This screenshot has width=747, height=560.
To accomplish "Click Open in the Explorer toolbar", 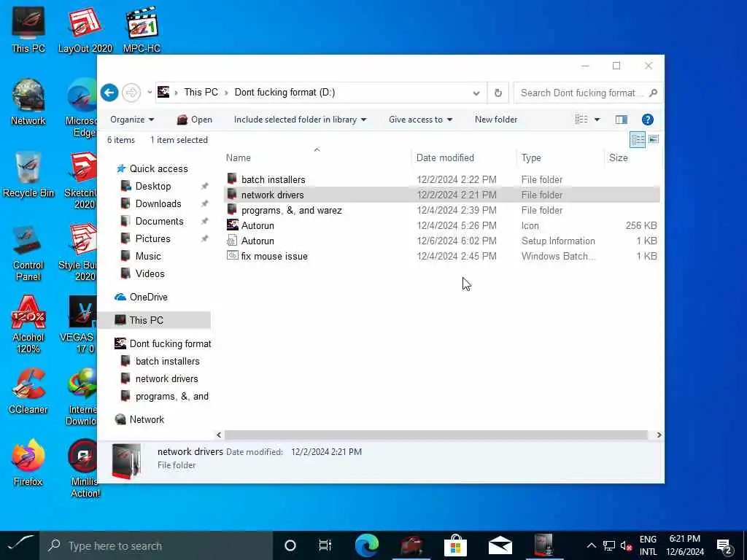I will (x=194, y=120).
